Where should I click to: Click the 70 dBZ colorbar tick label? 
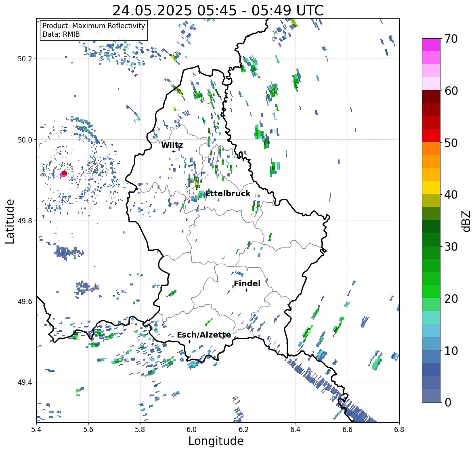pyautogui.click(x=451, y=39)
